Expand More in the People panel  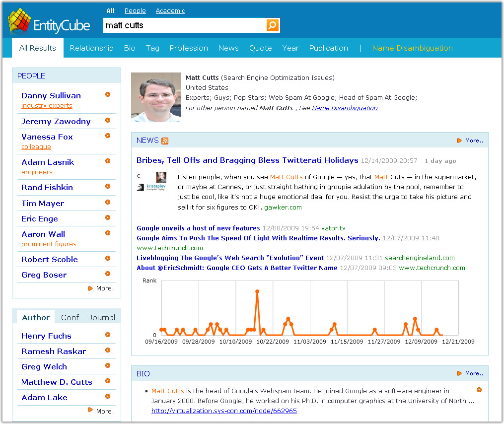(x=105, y=288)
